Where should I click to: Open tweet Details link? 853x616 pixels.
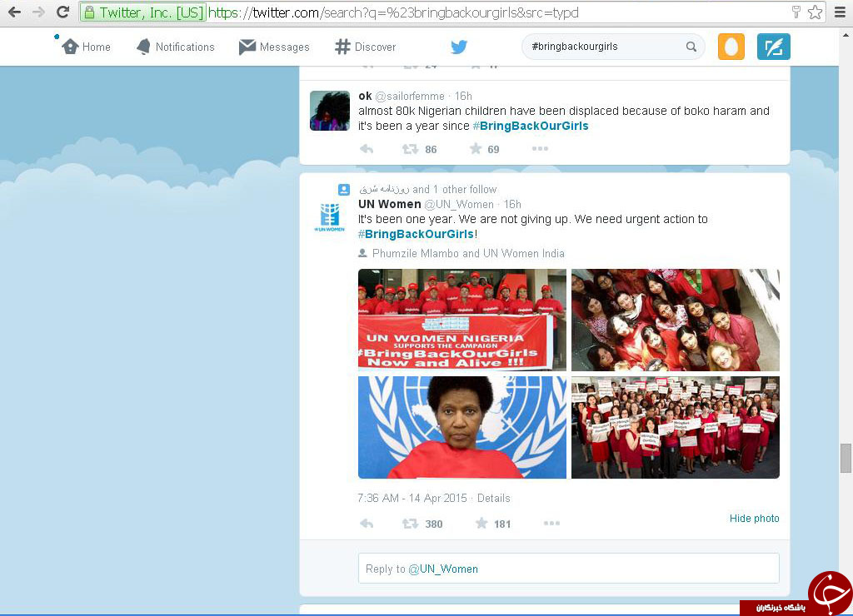[493, 498]
